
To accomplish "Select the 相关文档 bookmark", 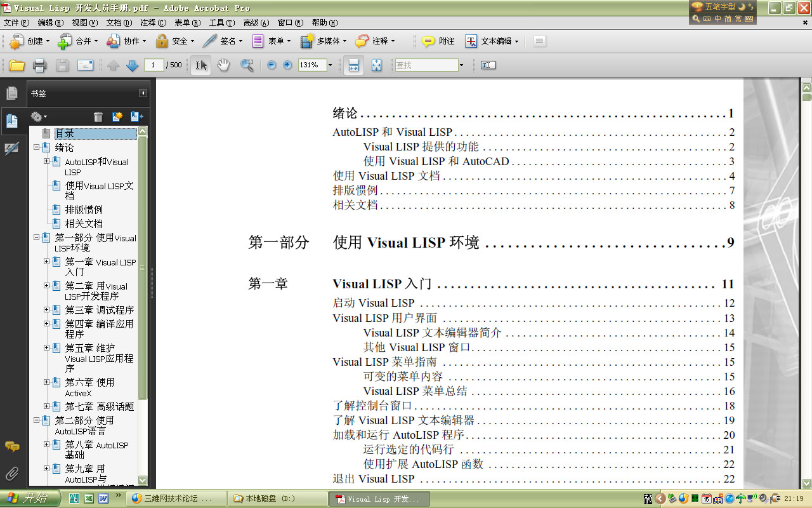I will tap(84, 224).
